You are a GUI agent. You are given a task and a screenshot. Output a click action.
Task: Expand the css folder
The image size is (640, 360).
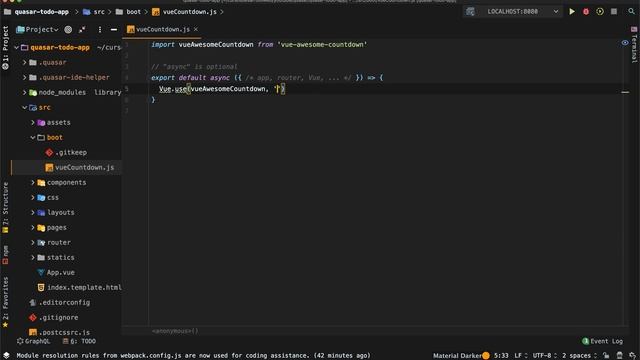[x=33, y=198]
